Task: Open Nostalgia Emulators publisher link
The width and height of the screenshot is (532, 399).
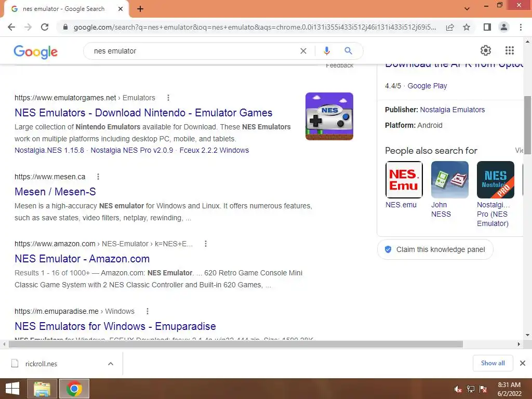Action: pos(453,110)
